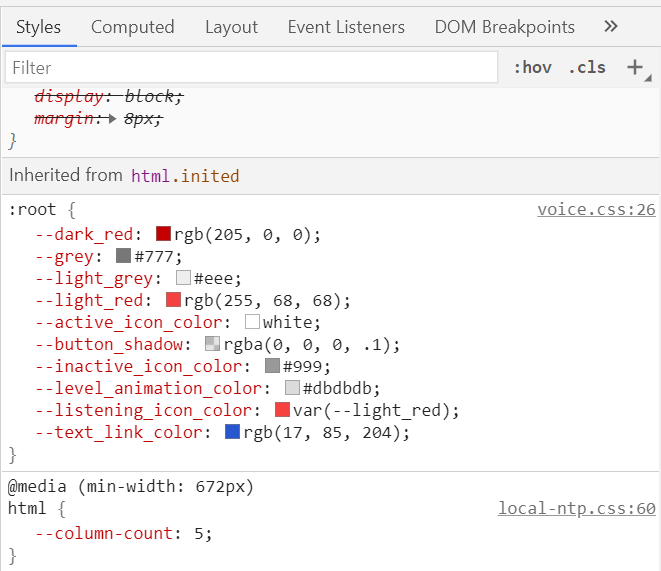Click the rgb(255, 68, 68) value
661x571 pixels.
pyautogui.click(x=262, y=300)
